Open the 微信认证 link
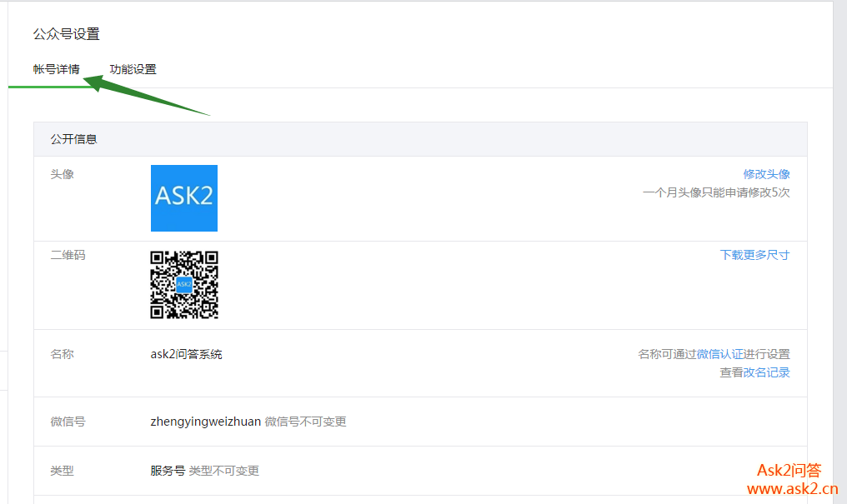Image resolution: width=847 pixels, height=504 pixels. (x=719, y=354)
